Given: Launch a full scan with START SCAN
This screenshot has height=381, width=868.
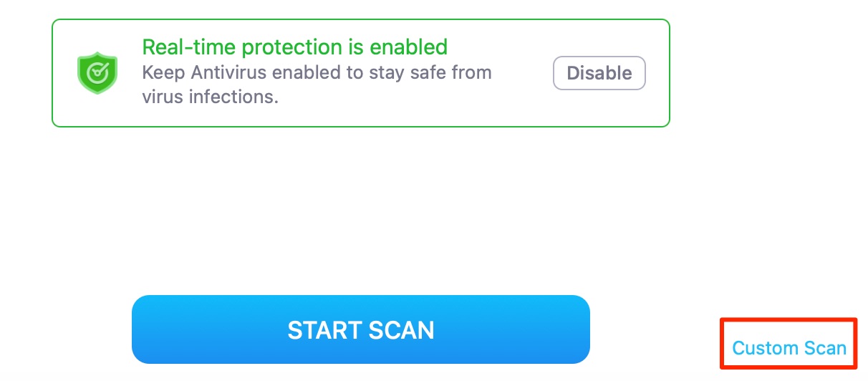Looking at the screenshot, I should [361, 329].
